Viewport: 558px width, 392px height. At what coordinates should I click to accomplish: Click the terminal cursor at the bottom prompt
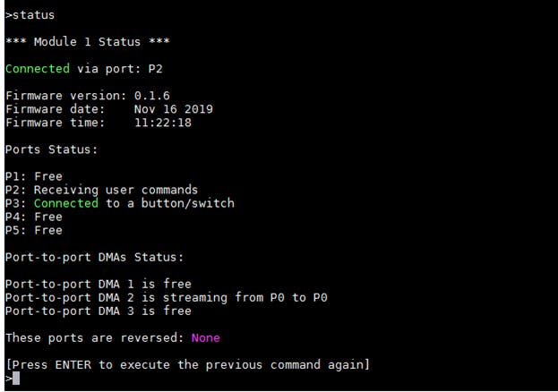pos(15,378)
